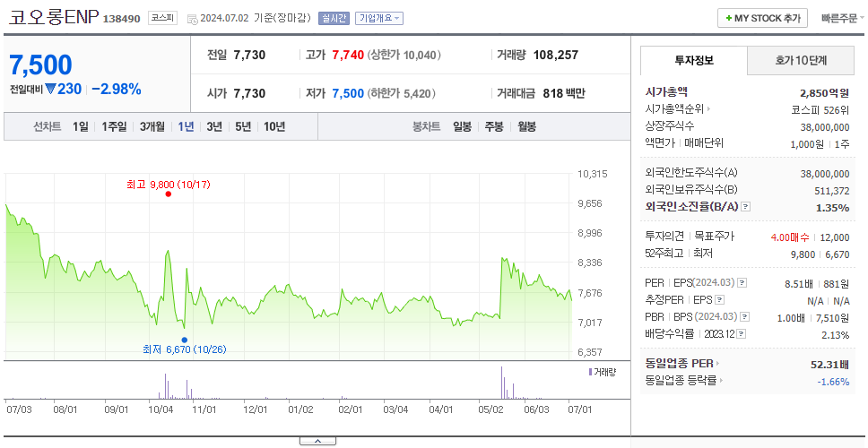Open help icon next to PER EPS(2024.03)

coord(742,283)
